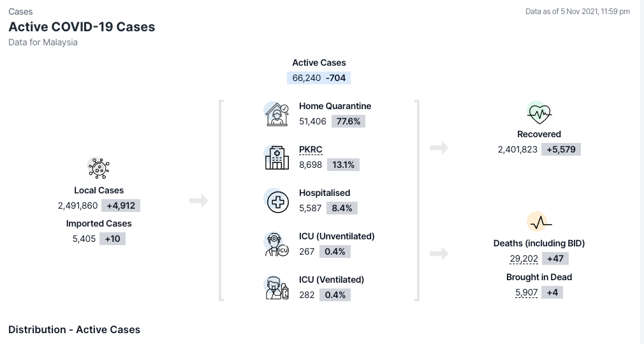
Task: Click the Deaths flatline pulse icon
Action: (x=539, y=222)
